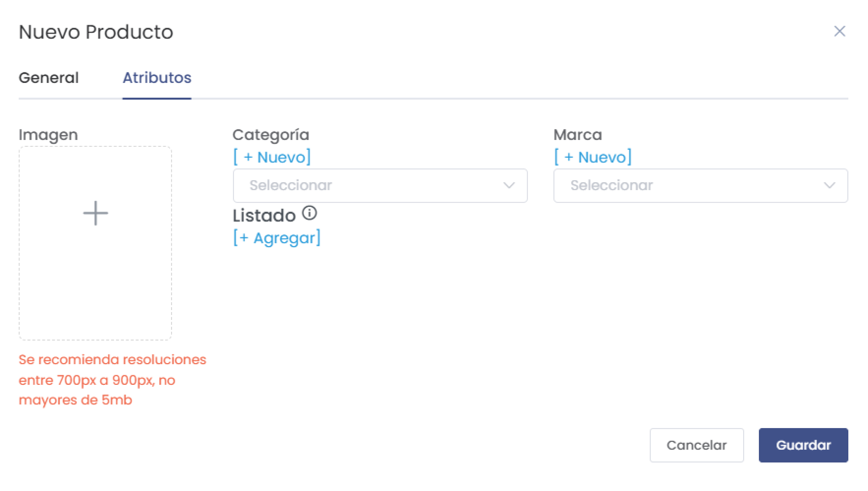The image size is (868, 491).
Task: Click [+ Nuevo] to create a brand
Action: click(x=592, y=156)
